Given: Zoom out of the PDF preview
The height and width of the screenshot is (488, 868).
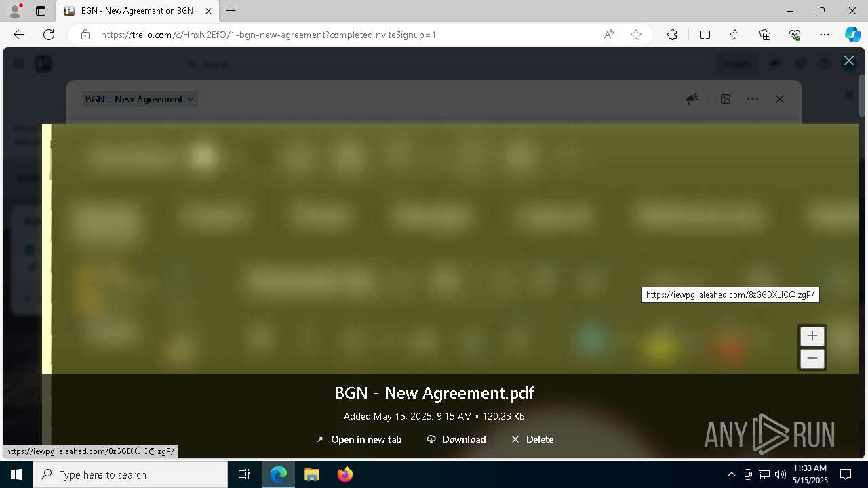Looking at the screenshot, I should (x=812, y=359).
